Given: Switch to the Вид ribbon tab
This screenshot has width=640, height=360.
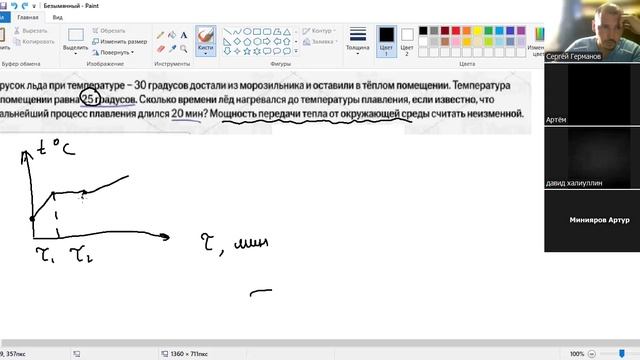Looking at the screenshot, I should [58, 18].
